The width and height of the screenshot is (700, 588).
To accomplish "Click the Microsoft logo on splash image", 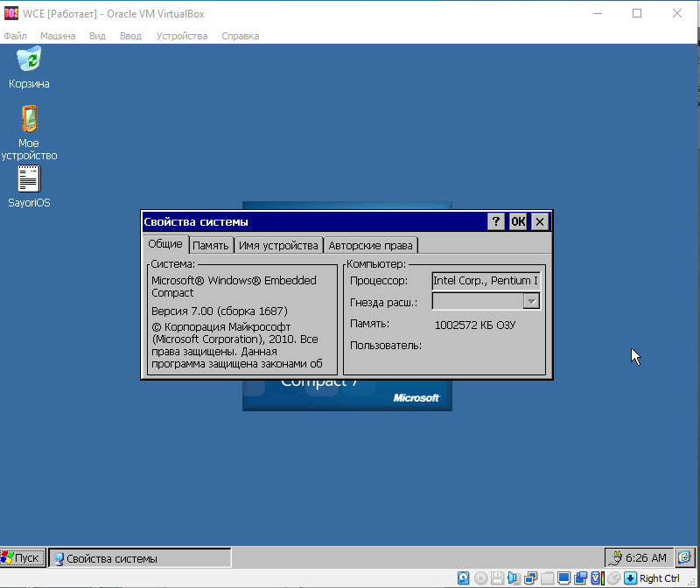I will click(416, 398).
